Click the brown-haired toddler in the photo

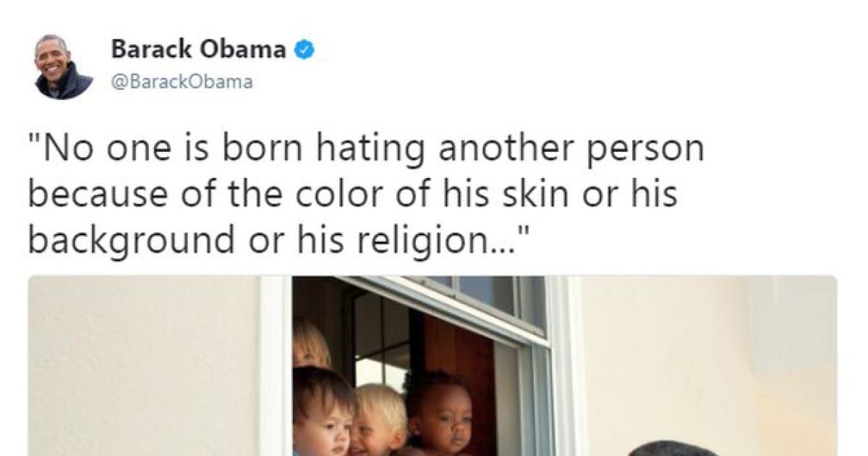pos(323,412)
